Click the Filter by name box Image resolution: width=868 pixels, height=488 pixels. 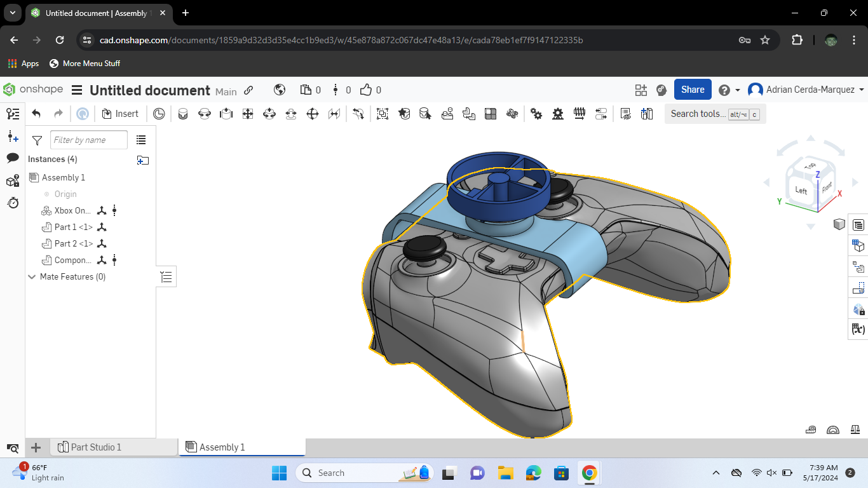[x=89, y=140]
